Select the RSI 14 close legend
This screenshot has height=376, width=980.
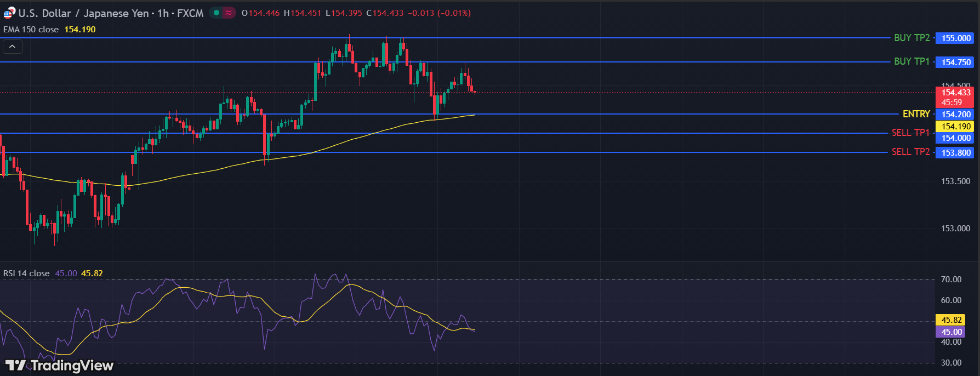26,274
